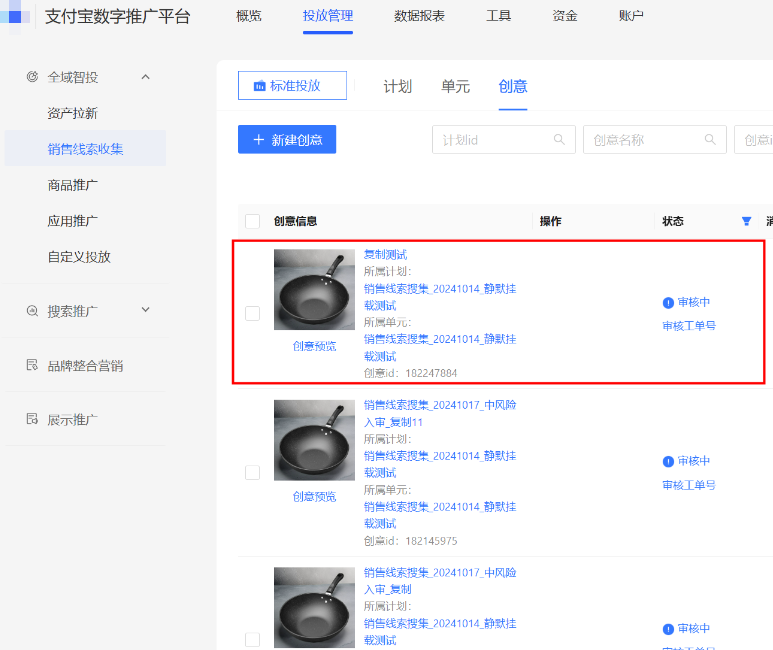Open 展示推广 in the sidebar
The height and width of the screenshot is (650, 773).
click(x=72, y=420)
